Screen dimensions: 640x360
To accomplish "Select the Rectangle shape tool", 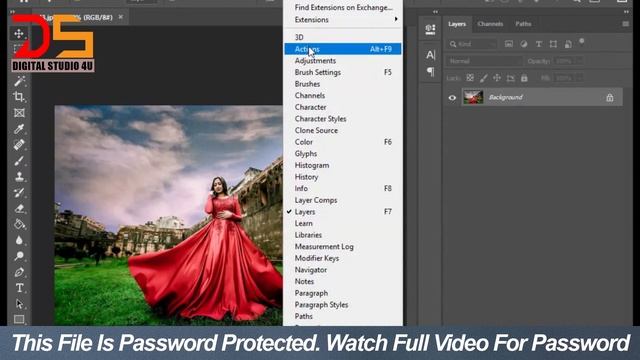I will [19, 319].
